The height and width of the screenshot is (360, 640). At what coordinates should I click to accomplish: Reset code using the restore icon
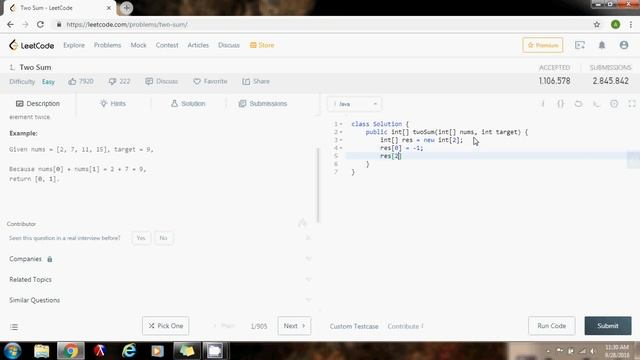[x=578, y=104]
